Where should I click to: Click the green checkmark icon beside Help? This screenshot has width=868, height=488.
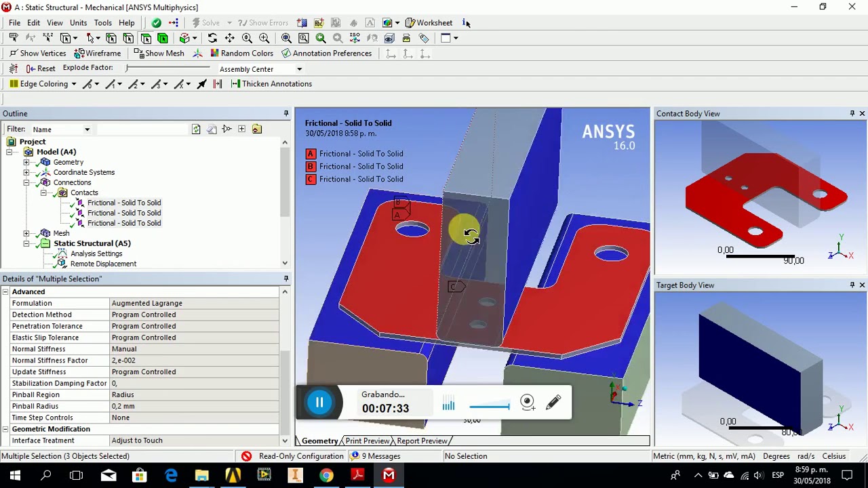tap(156, 22)
